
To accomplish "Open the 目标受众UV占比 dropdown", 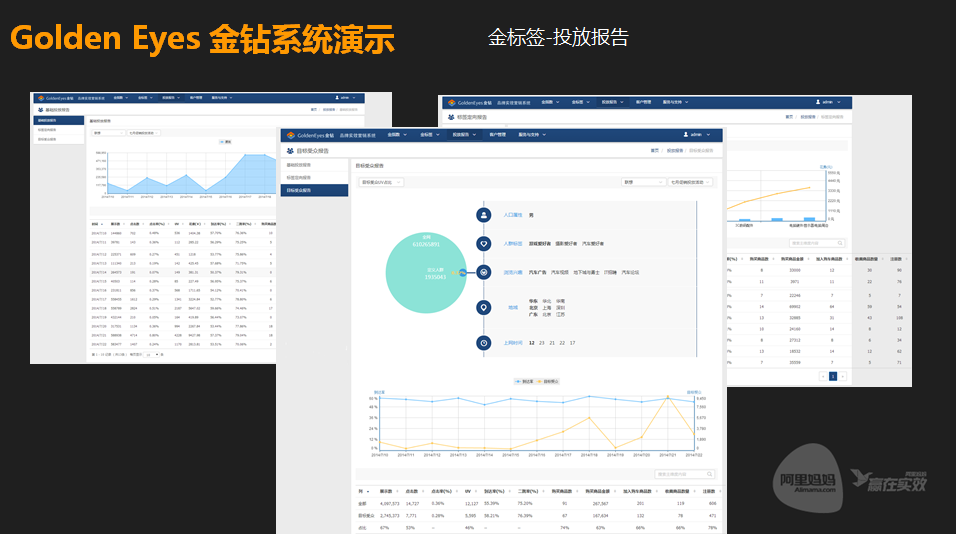I will coord(381,182).
